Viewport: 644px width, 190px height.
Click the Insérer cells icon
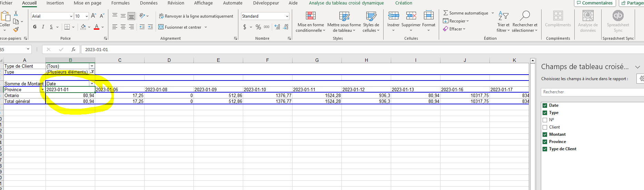coord(393,16)
